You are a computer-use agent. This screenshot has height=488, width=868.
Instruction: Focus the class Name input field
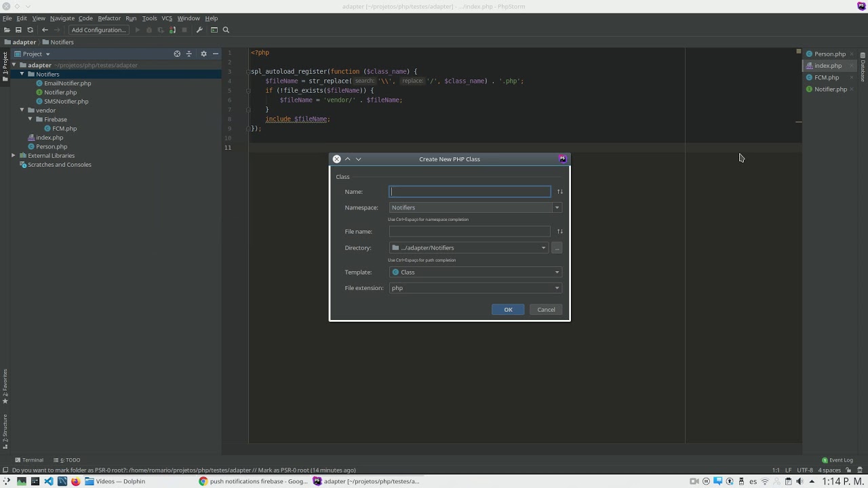pos(470,192)
